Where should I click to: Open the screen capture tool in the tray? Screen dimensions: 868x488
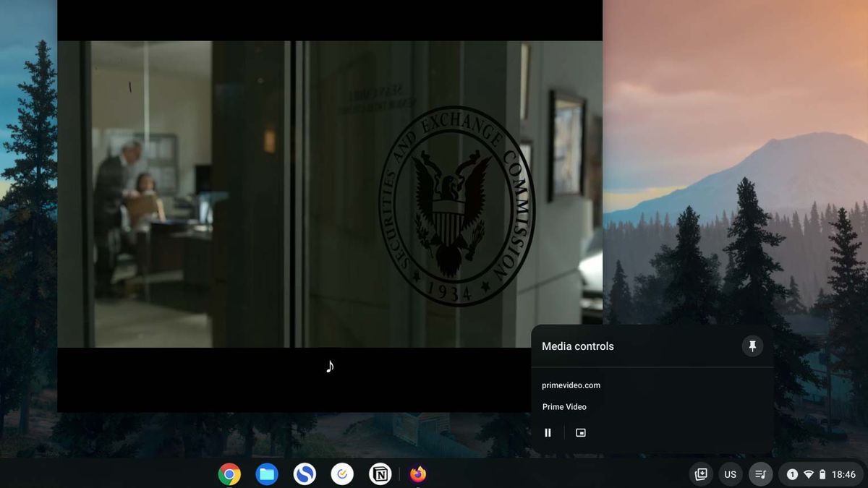[x=700, y=474]
